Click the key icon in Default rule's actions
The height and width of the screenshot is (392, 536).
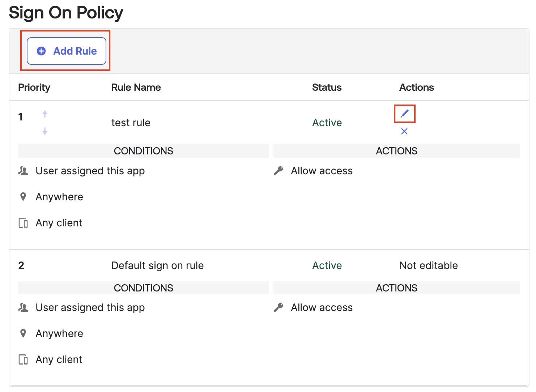click(278, 307)
